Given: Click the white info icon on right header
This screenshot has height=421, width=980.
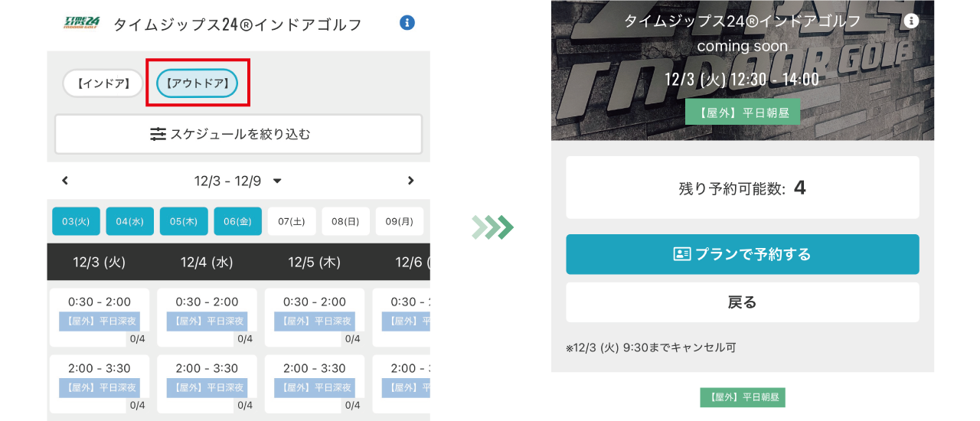Looking at the screenshot, I should [911, 21].
